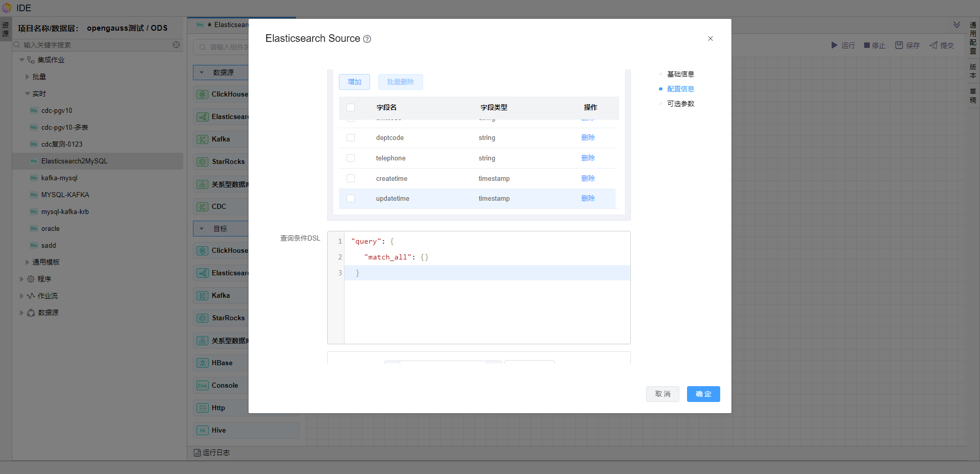
Task: Expand the 通用模板 tree node
Action: pyautogui.click(x=28, y=263)
